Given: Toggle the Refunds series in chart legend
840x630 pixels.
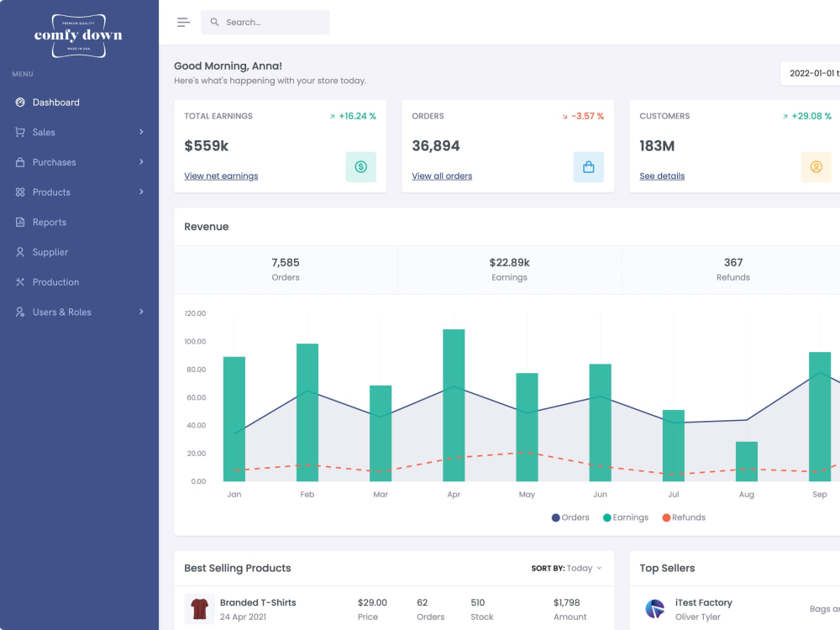Looking at the screenshot, I should [x=684, y=517].
